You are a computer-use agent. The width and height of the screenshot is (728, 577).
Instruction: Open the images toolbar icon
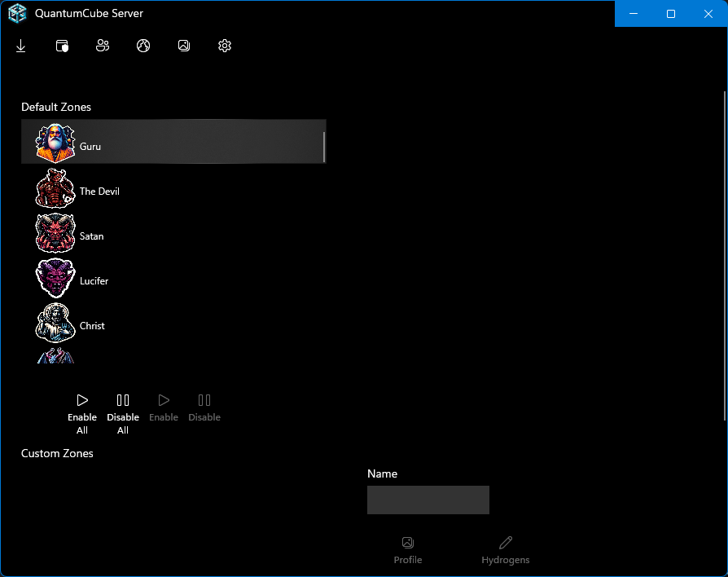click(x=184, y=46)
